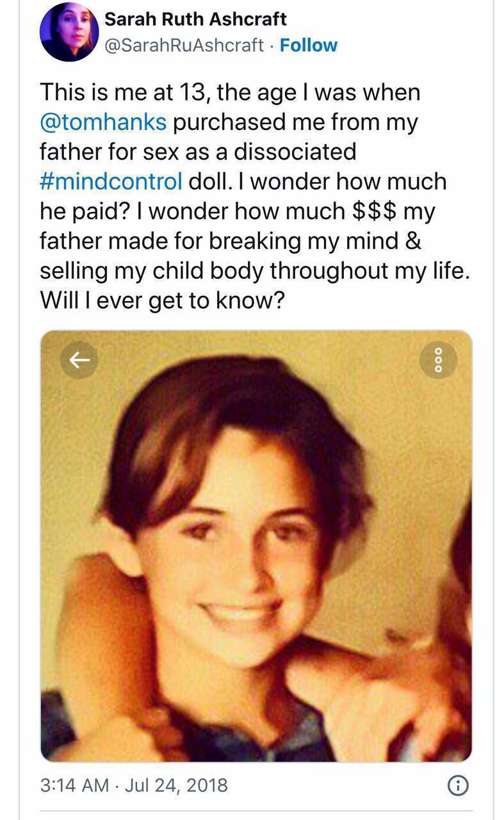Image resolution: width=504 pixels, height=820 pixels.
Task: Open the Sarah Ruth Ashcraft display name
Action: pyautogui.click(x=195, y=19)
